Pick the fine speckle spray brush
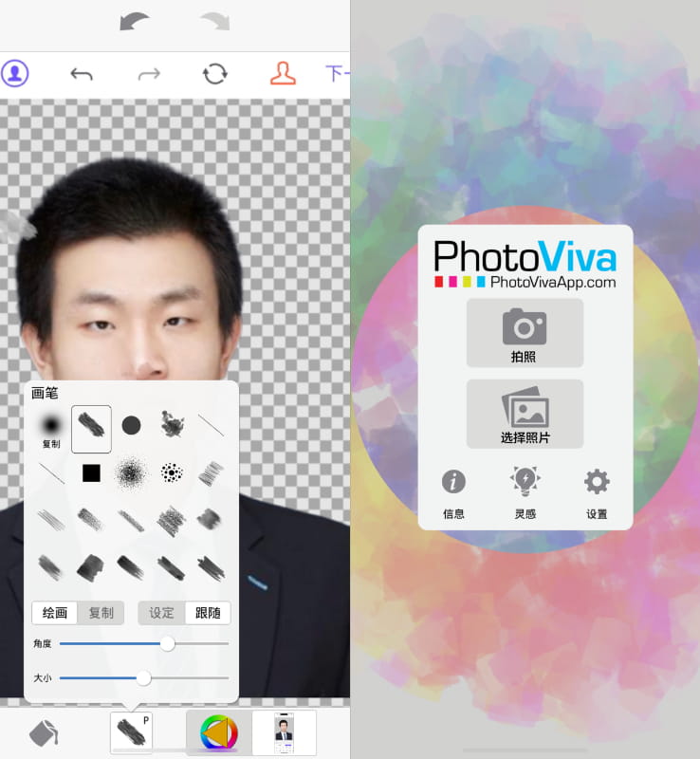Image resolution: width=700 pixels, height=759 pixels. pyautogui.click(x=131, y=472)
